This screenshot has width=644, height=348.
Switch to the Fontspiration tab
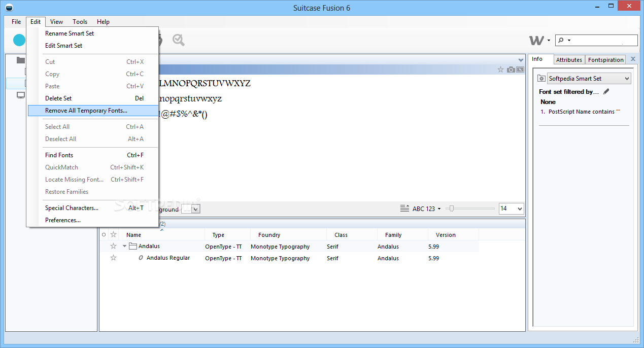(x=605, y=60)
